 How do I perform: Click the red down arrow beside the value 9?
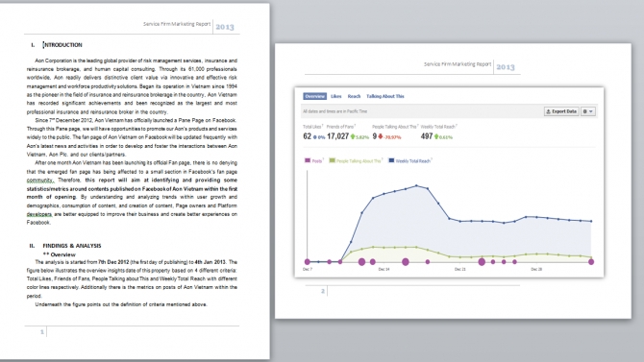coord(381,136)
